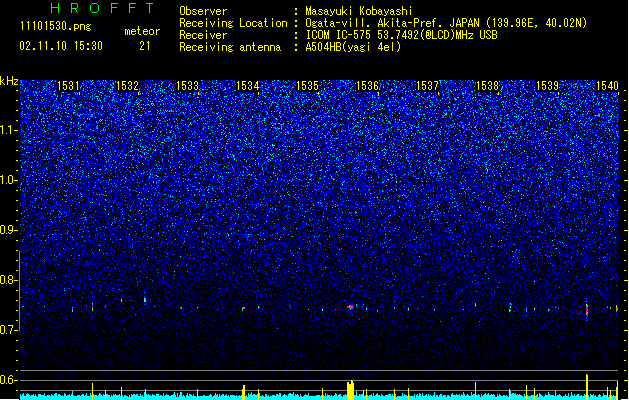Click the date stamp 02.11.10 15:30
629x400 pixels.
click(x=61, y=46)
